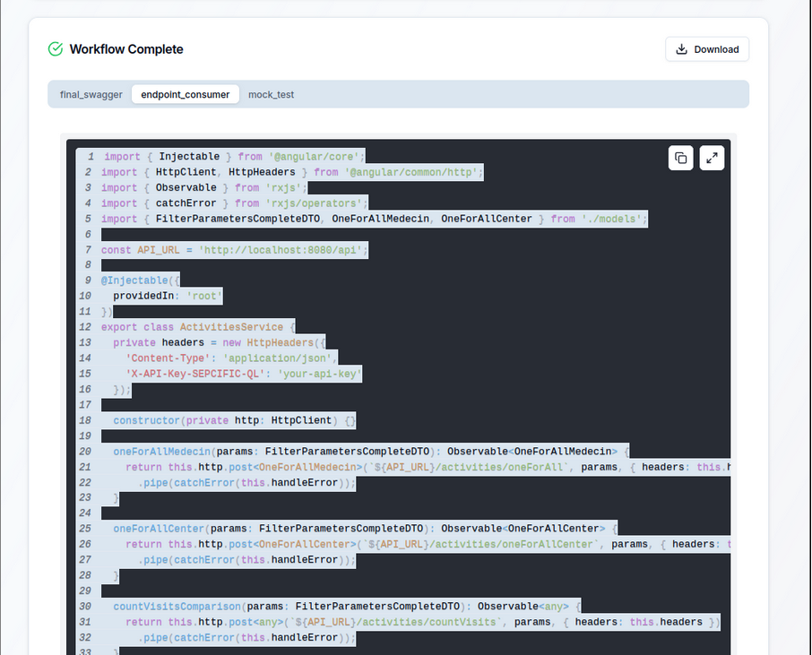This screenshot has height=655, width=812.
Task: Click 'your-api-key' value on line 15
Action: click(x=320, y=374)
